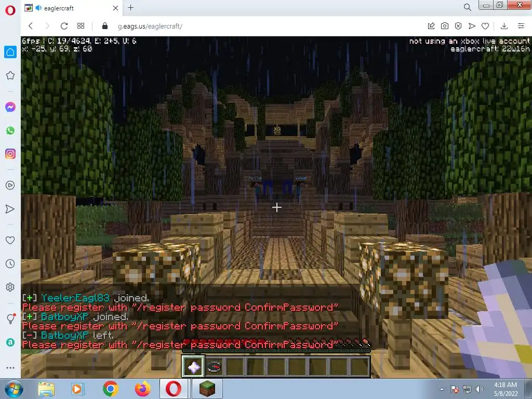Open Minecraft grass block taskbar app
This screenshot has height=399, width=532.
pyautogui.click(x=207, y=389)
